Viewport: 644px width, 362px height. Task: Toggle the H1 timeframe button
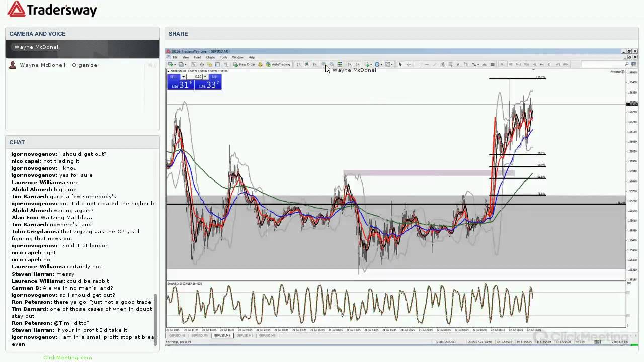coord(534,64)
